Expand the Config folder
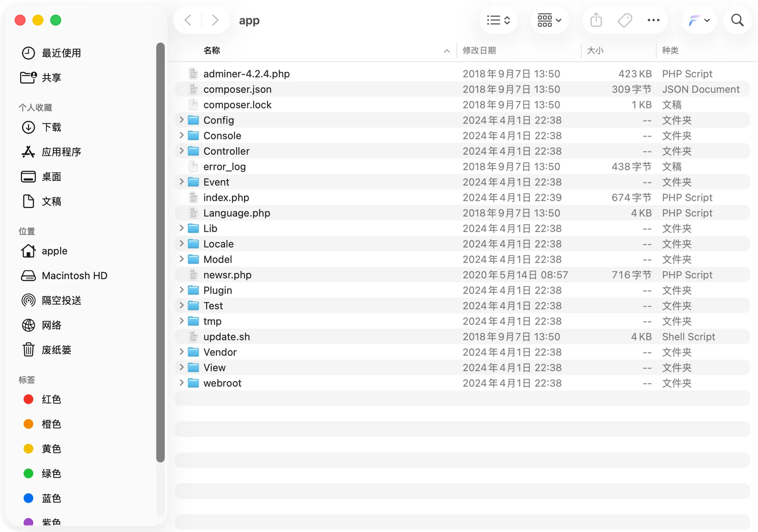This screenshot has height=532, width=758. click(x=182, y=120)
